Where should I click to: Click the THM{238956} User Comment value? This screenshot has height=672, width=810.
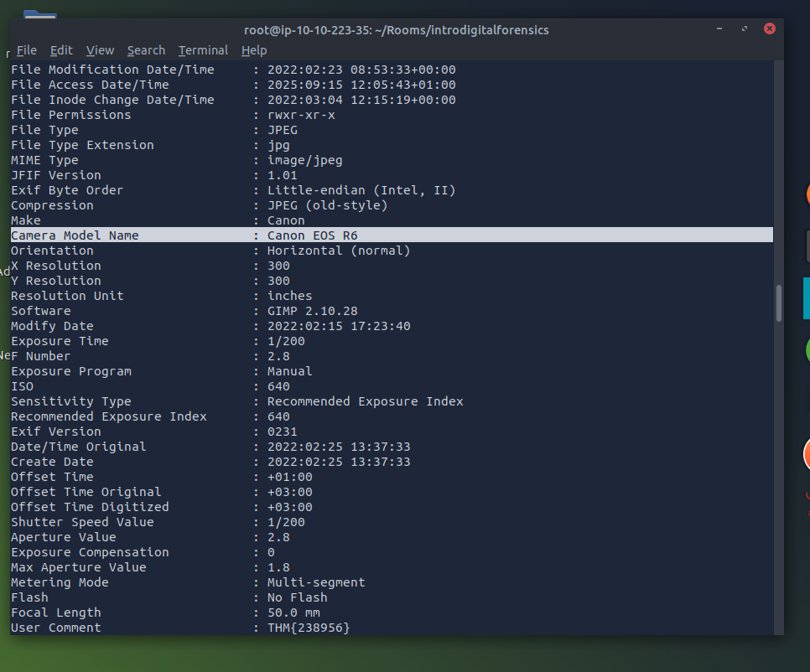pos(308,628)
